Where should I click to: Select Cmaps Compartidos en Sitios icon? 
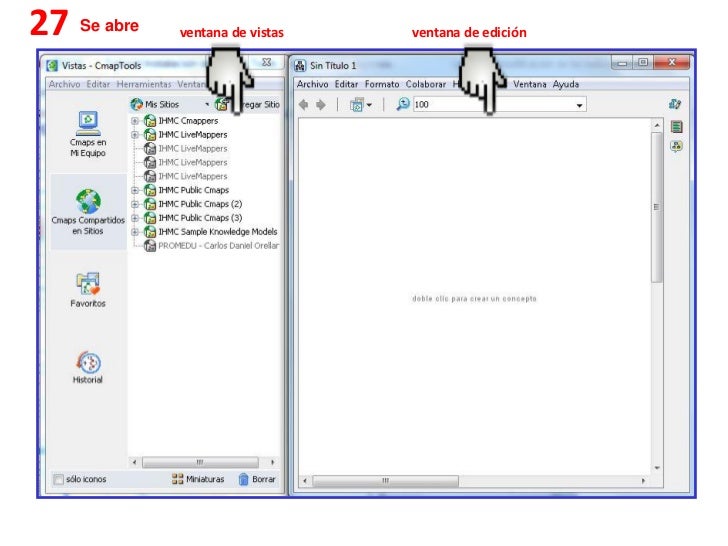point(88,201)
